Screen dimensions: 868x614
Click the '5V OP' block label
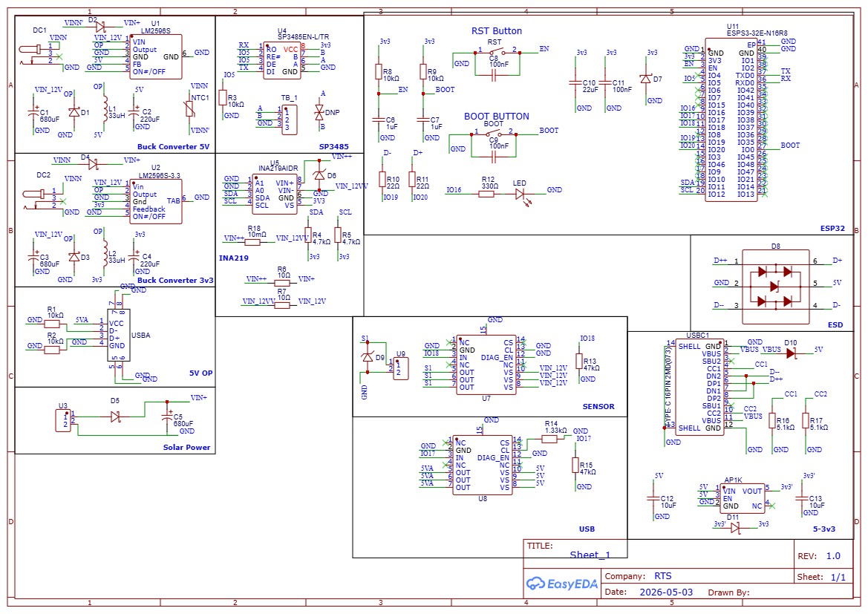(201, 373)
